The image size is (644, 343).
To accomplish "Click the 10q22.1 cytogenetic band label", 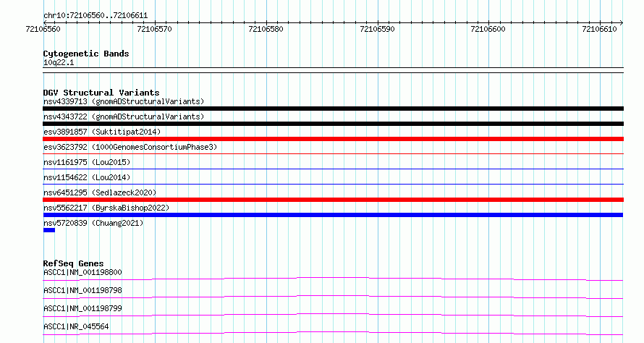I will (59, 62).
